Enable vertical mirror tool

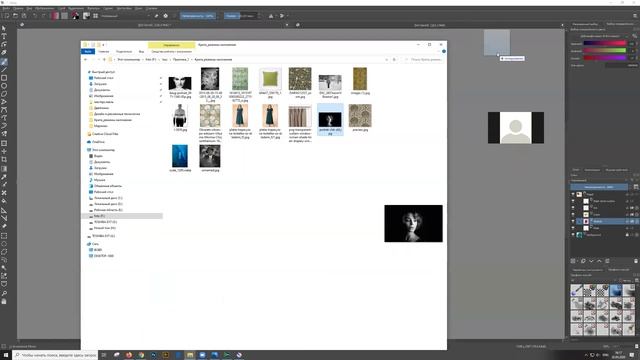click(282, 16)
